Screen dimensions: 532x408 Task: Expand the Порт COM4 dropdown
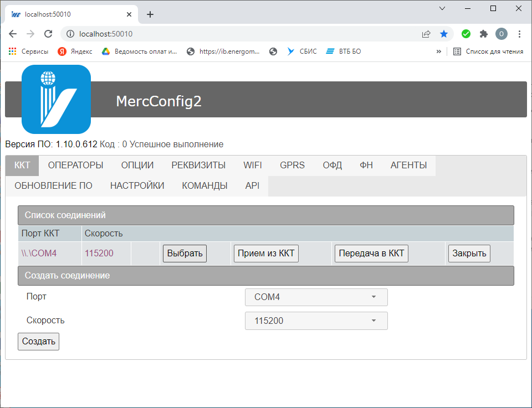pos(316,297)
